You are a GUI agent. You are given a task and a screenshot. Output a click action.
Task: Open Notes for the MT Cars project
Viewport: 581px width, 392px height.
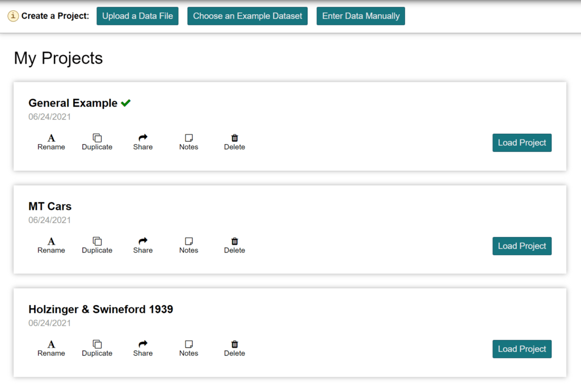click(189, 245)
